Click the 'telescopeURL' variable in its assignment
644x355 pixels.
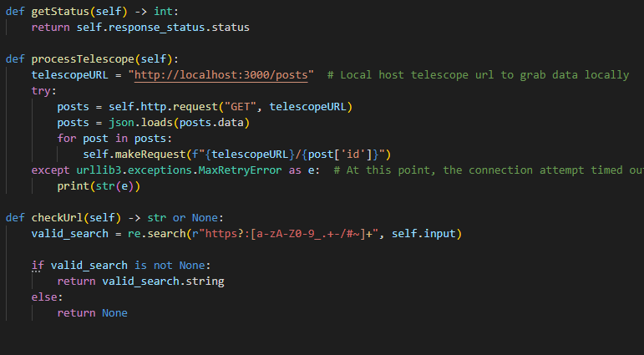point(70,75)
